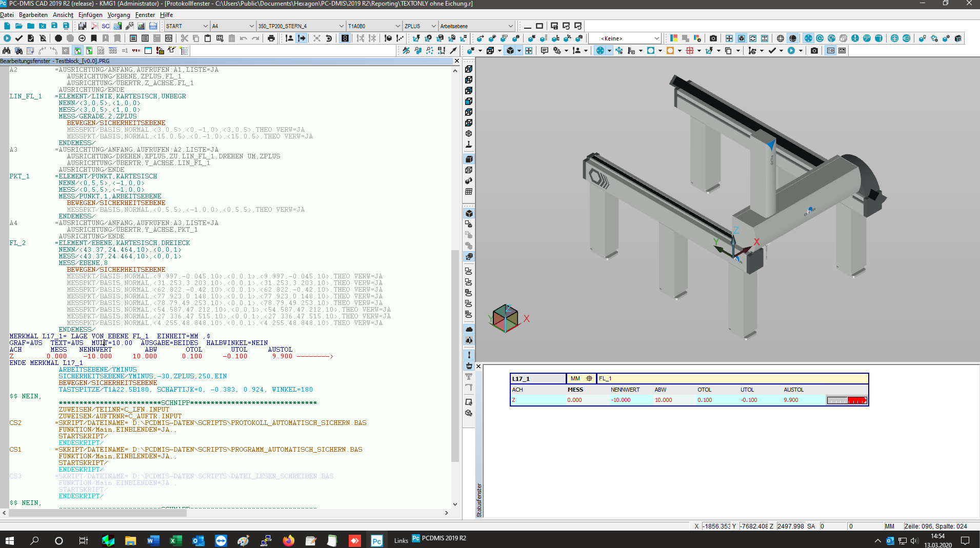The image size is (980, 548).
Task: Open the Hilfe menu
Action: (x=166, y=15)
